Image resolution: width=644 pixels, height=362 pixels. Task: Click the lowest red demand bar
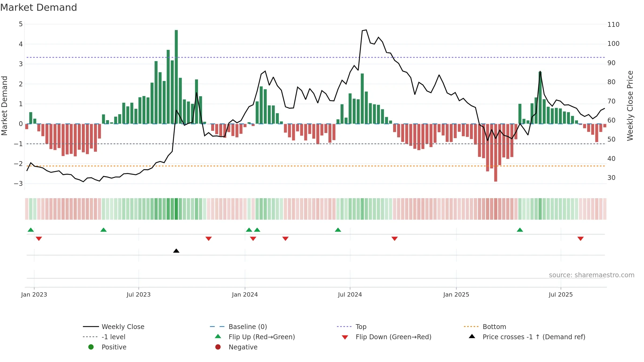496,153
